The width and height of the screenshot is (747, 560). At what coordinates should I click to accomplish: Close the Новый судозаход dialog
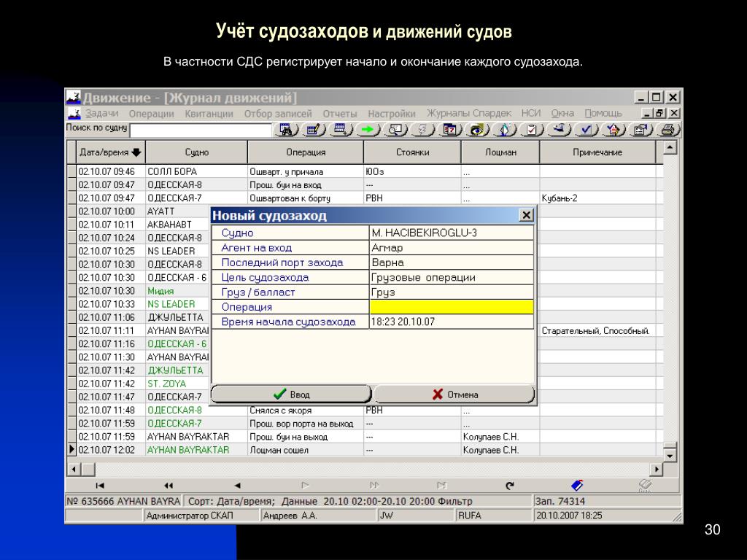[526, 215]
